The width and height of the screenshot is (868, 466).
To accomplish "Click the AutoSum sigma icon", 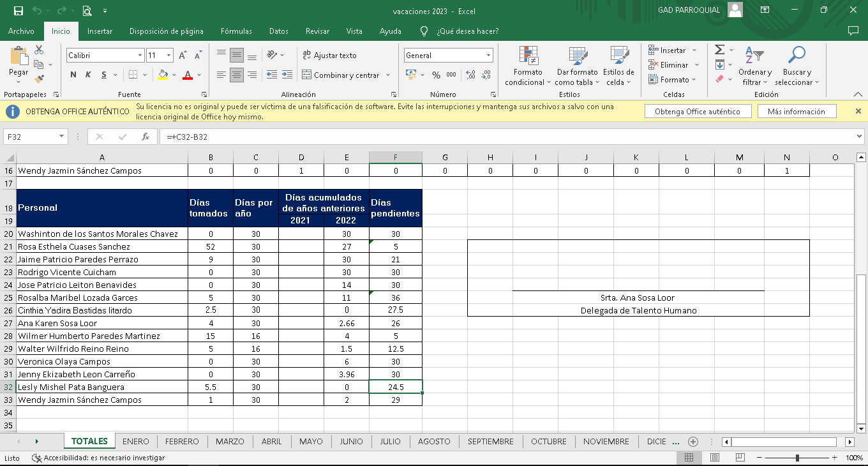I will tap(719, 50).
